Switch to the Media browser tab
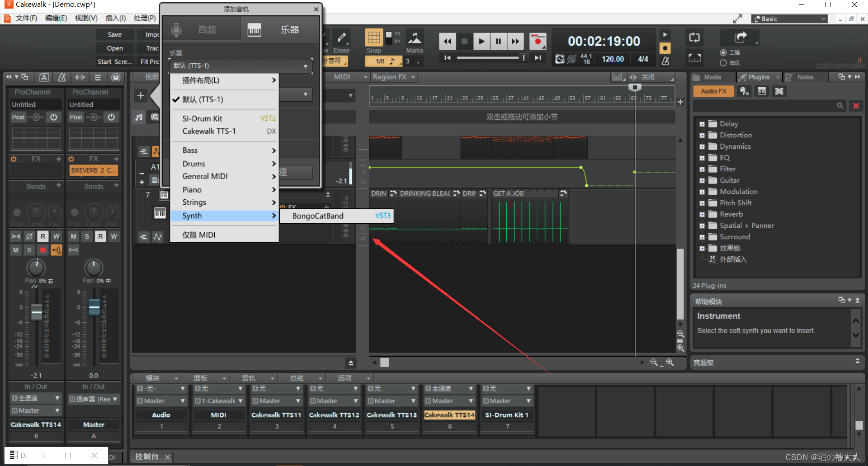The image size is (868, 466). click(x=712, y=77)
